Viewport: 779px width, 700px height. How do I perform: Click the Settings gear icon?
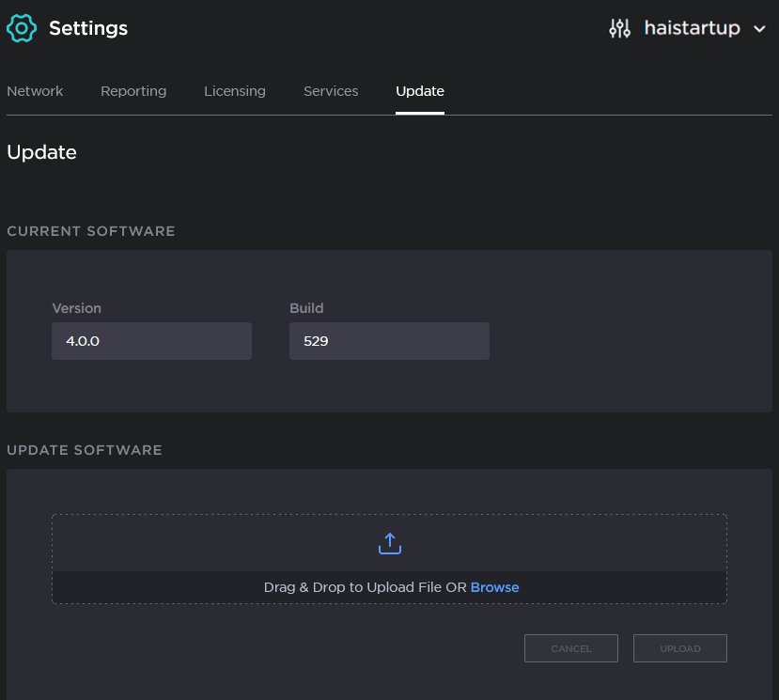[x=22, y=28]
